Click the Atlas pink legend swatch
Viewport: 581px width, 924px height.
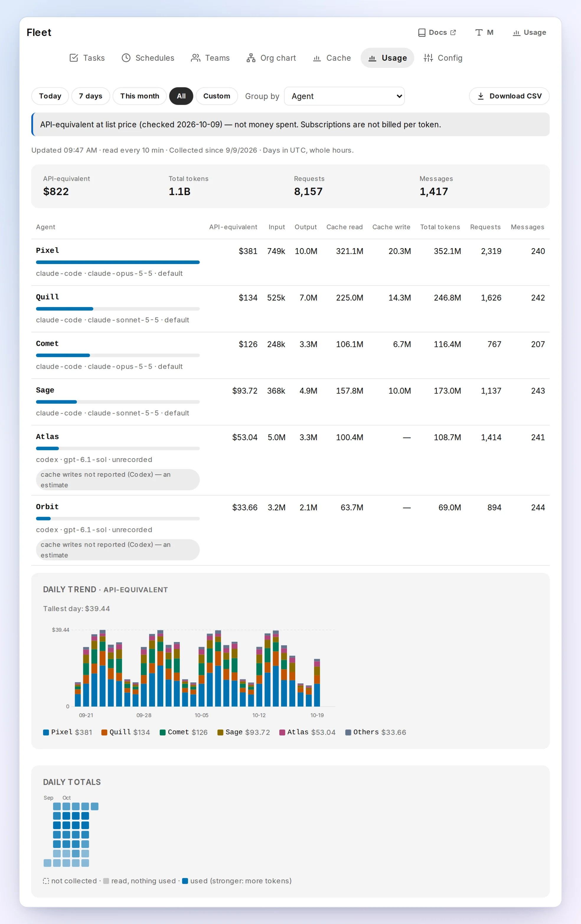pyautogui.click(x=282, y=732)
